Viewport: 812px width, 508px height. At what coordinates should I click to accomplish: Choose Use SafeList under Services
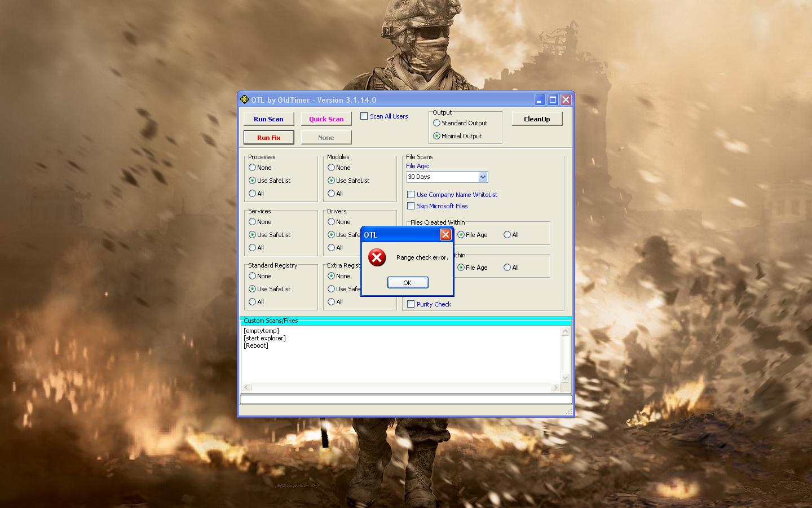coord(252,235)
